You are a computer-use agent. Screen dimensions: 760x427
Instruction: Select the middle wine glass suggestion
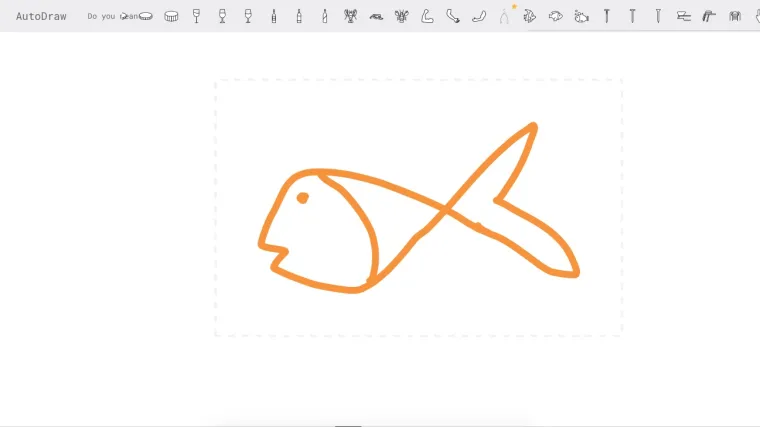point(222,16)
